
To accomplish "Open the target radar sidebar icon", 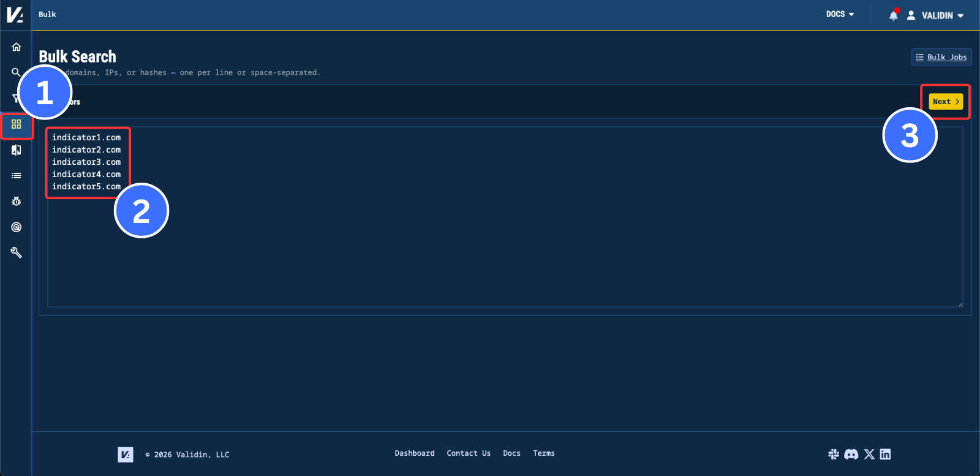I will [17, 227].
